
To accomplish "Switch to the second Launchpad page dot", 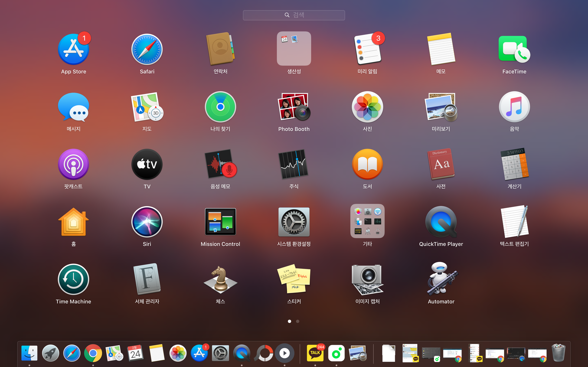I will click(x=298, y=321).
